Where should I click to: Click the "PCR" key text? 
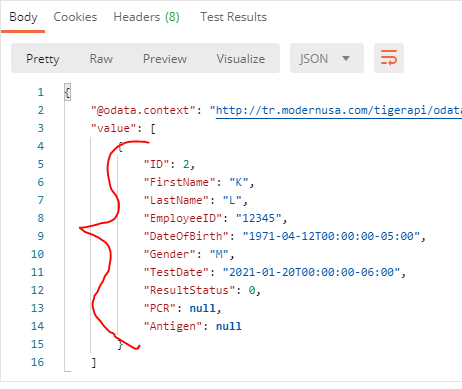tap(159, 308)
